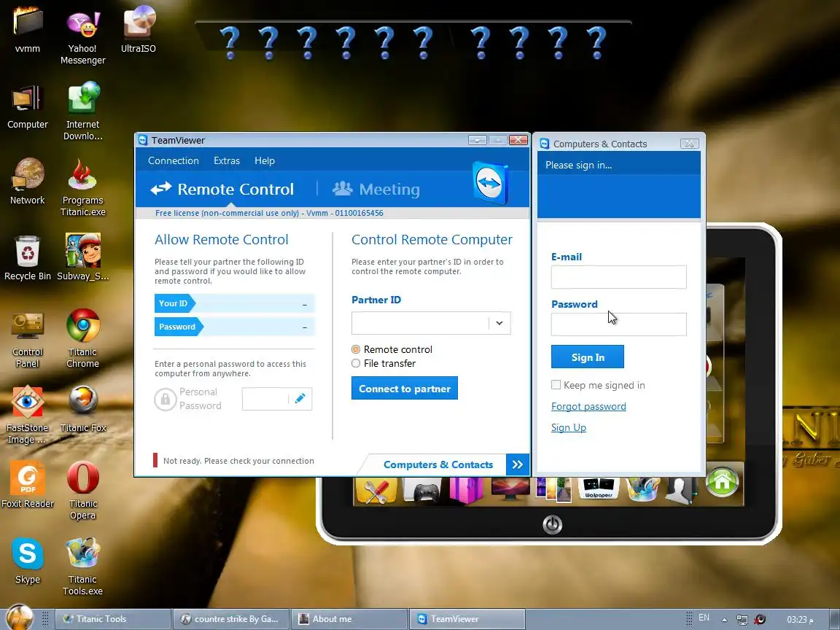Click the padlock icon next to Personal Password
Screen dimensions: 840x630
click(x=165, y=399)
